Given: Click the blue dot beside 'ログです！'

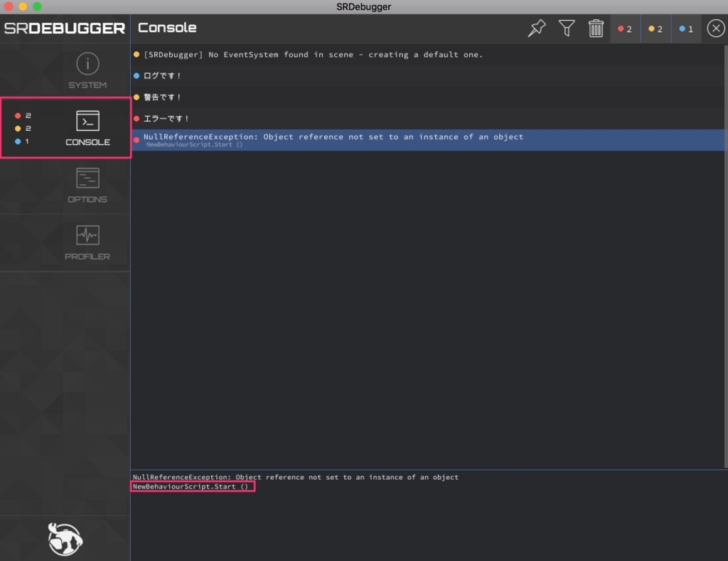Looking at the screenshot, I should click(136, 75).
